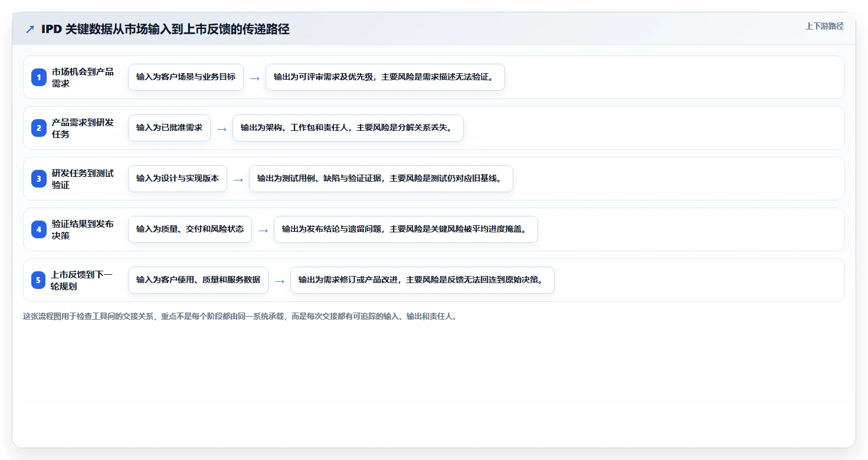This screenshot has width=868, height=460.
Task: Click the arrow after 输入为质量、交付和风险状态
Action: point(263,230)
